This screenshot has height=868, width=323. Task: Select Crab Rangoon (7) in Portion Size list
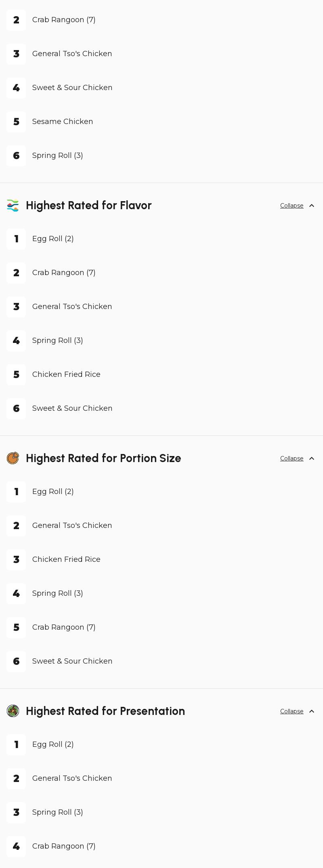(64, 627)
